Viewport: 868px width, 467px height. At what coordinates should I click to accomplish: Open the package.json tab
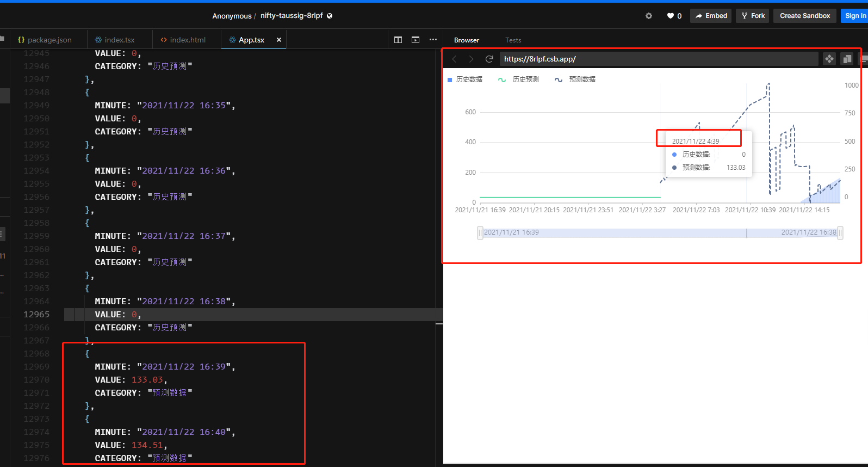click(45, 40)
